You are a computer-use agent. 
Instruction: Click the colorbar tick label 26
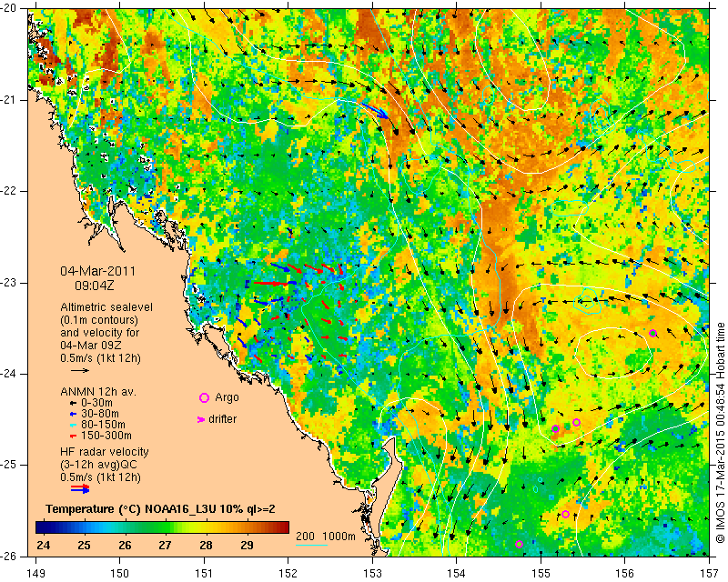pos(125,546)
